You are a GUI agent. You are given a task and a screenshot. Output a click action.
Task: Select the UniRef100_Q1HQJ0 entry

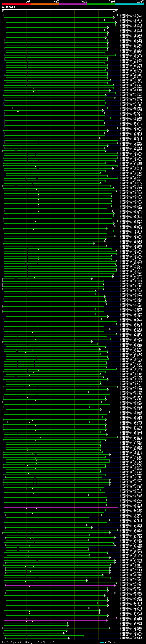(131, 319)
